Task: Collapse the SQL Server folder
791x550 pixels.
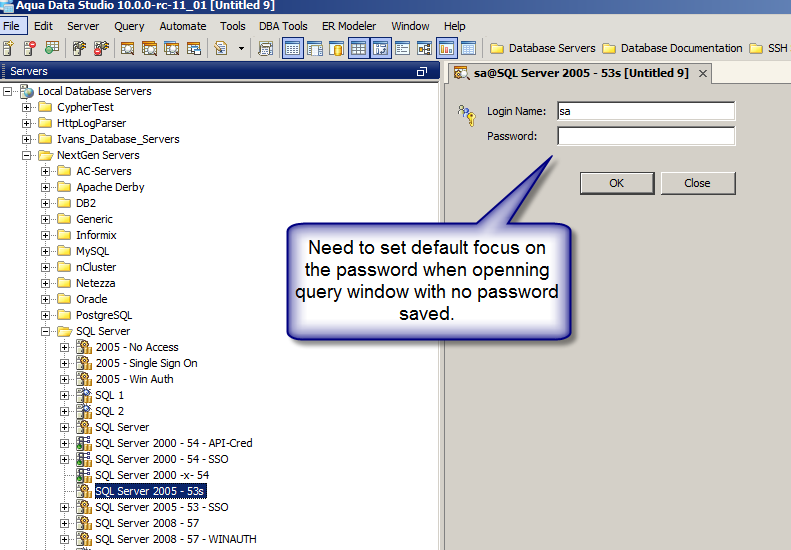Action: click(x=46, y=332)
